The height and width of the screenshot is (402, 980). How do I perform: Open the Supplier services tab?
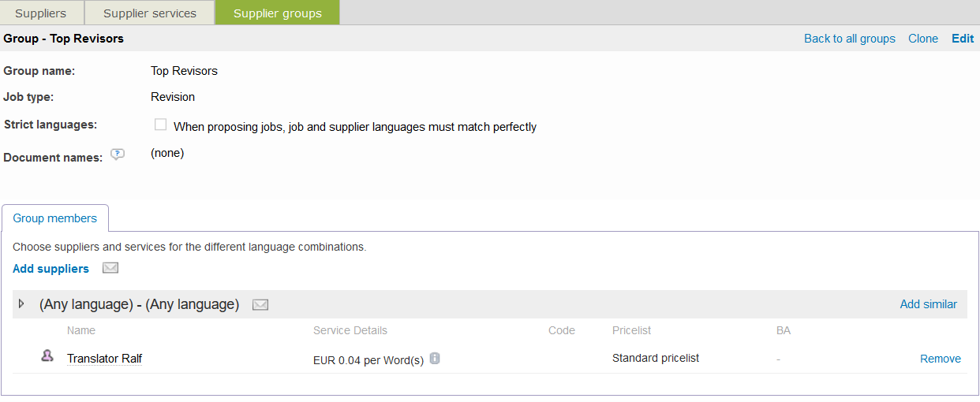(150, 13)
